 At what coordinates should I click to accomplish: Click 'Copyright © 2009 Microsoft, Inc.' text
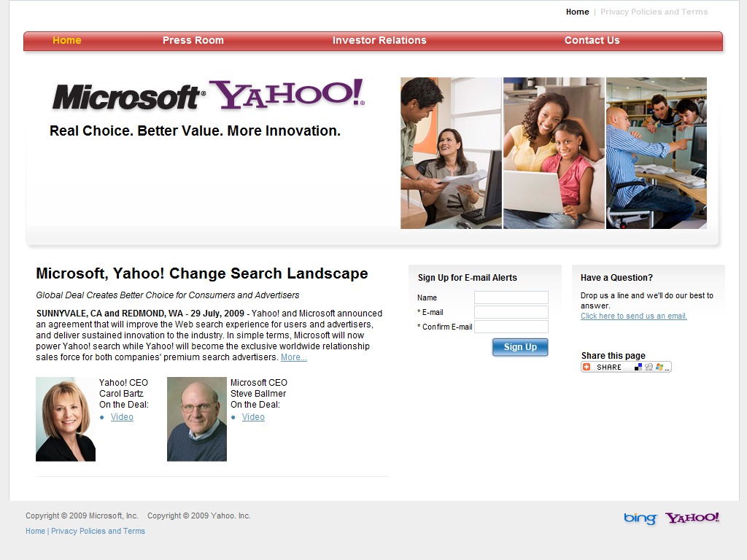pos(82,516)
